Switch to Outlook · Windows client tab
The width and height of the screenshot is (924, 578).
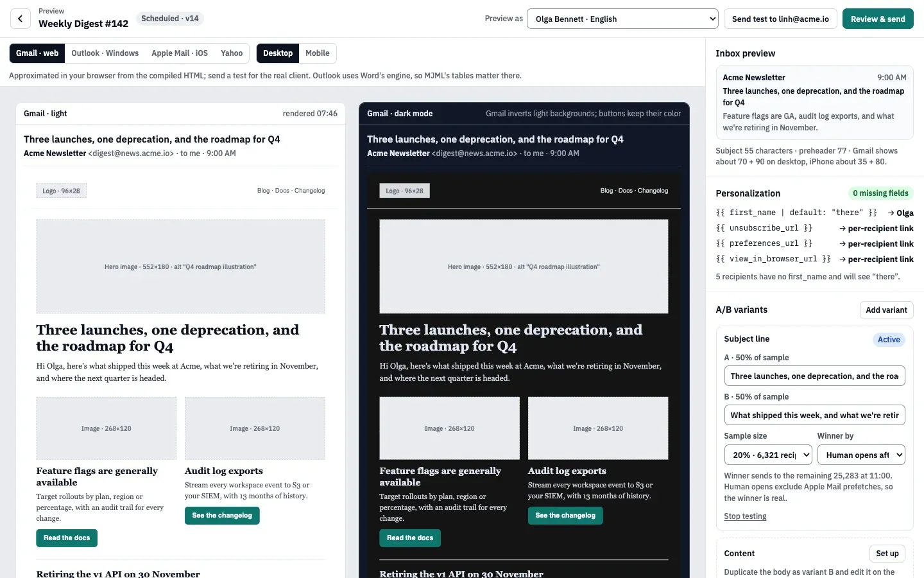pyautogui.click(x=105, y=53)
